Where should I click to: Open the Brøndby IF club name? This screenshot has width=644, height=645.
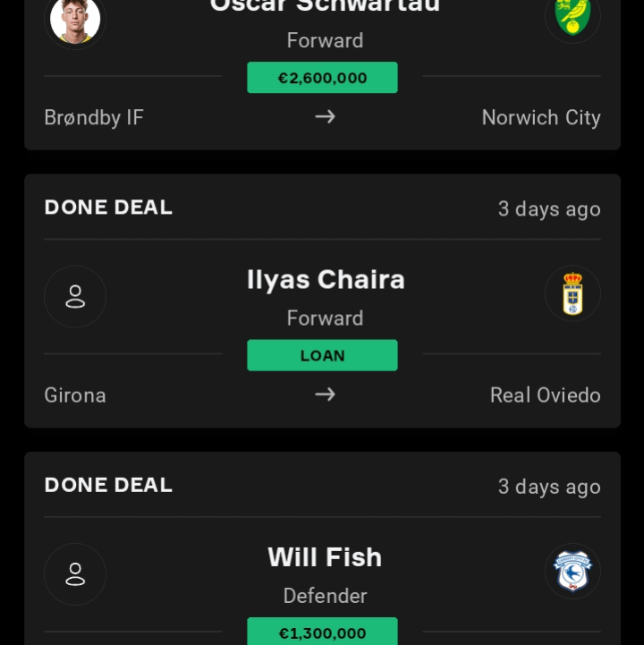pyautogui.click(x=94, y=118)
